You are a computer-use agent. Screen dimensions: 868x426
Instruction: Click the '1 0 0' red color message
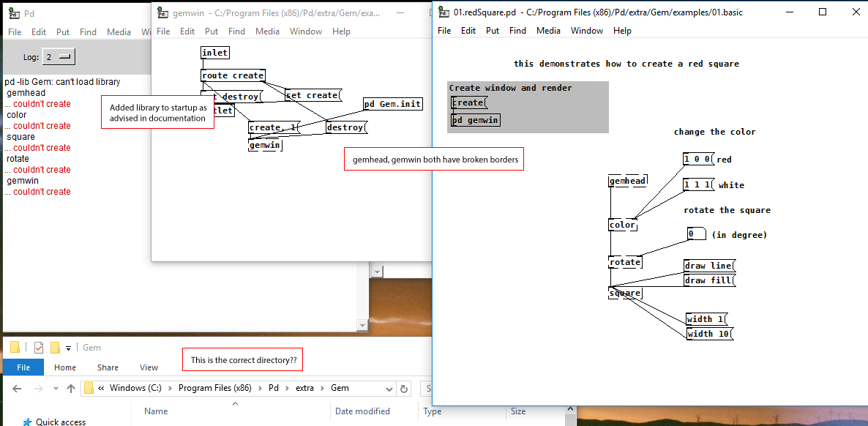(697, 159)
